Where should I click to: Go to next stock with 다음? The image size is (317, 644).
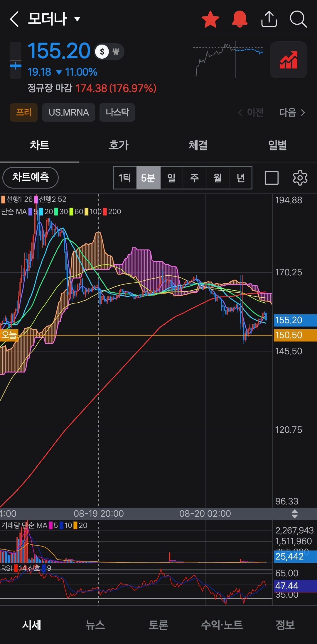[x=292, y=112]
